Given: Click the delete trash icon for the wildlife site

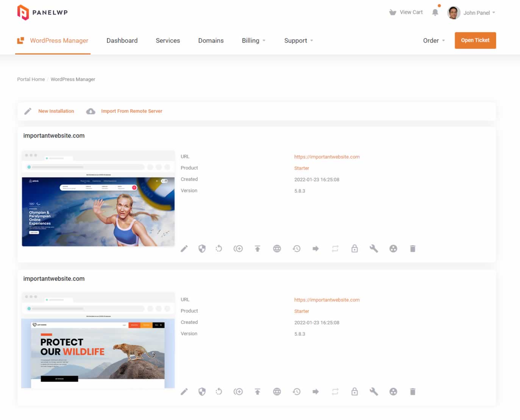Looking at the screenshot, I should click(412, 391).
